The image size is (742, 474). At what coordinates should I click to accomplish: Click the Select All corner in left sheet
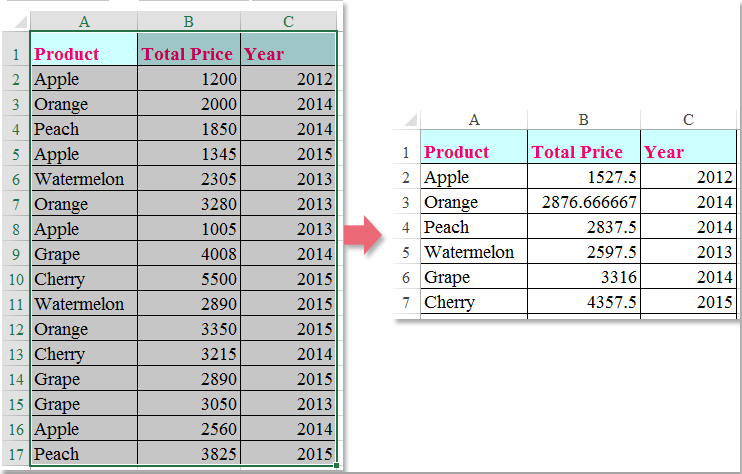(16, 21)
